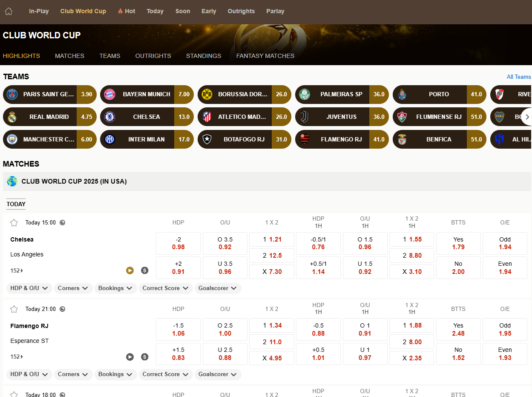Expand HDP & O/U for Flamengo RJ match
This screenshot has height=397, width=532.
click(29, 374)
